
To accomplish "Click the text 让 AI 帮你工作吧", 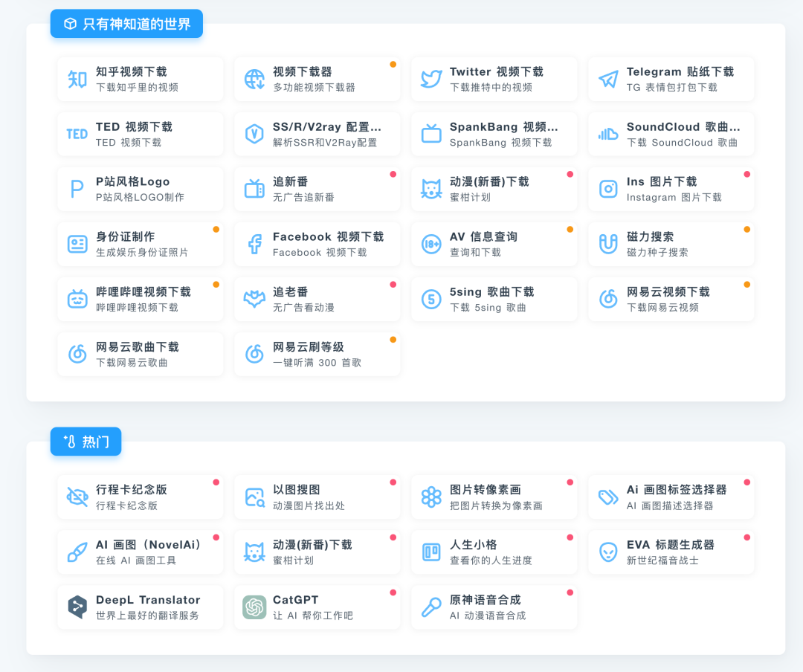I will 313,616.
